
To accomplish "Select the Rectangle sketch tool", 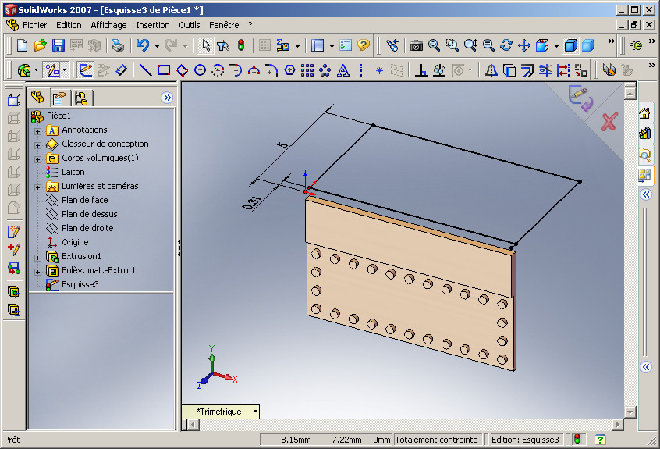I will point(164,70).
